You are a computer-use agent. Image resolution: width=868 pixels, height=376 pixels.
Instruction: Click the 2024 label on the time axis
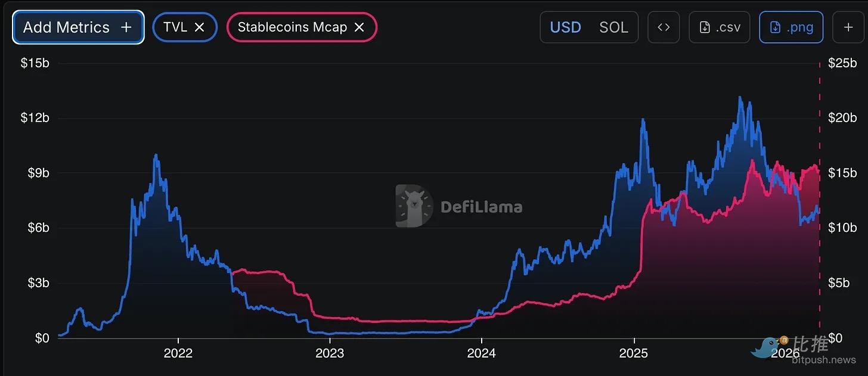tap(481, 353)
